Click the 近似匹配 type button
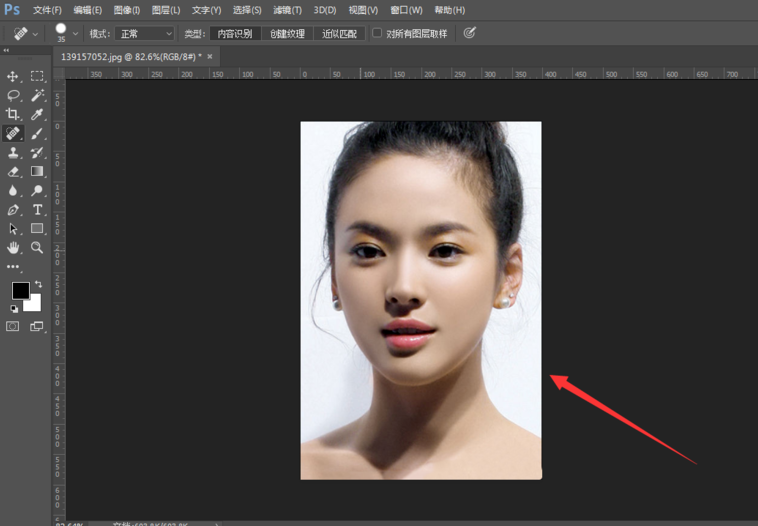This screenshot has height=526, width=758. coord(339,33)
